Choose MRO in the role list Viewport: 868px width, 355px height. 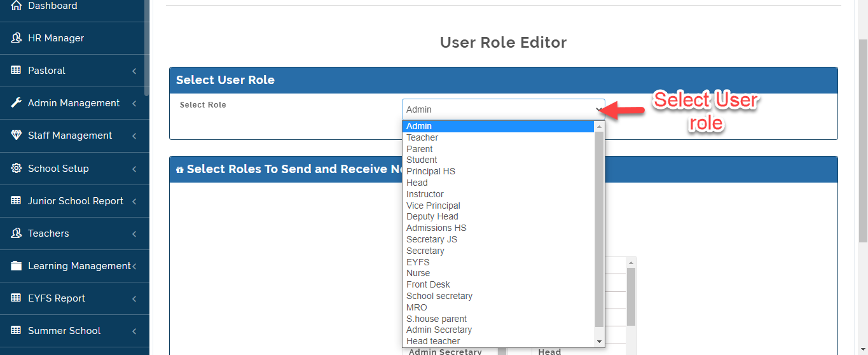click(499, 307)
